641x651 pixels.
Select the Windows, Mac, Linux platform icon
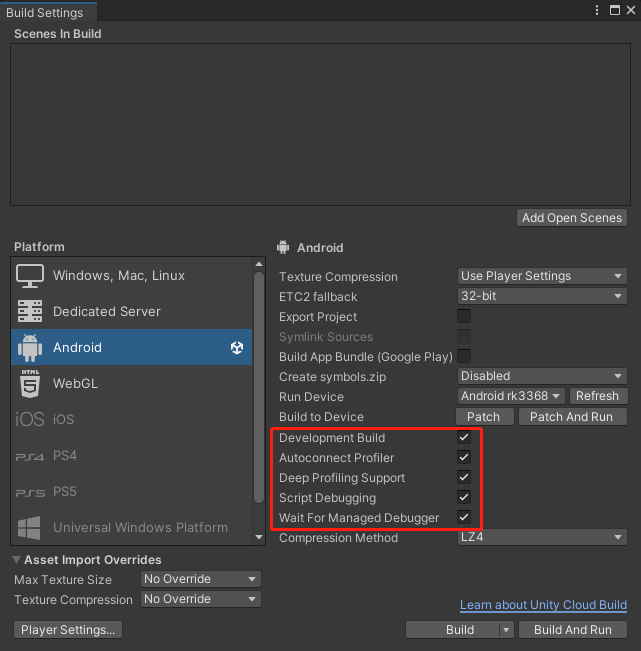pyautogui.click(x=30, y=275)
